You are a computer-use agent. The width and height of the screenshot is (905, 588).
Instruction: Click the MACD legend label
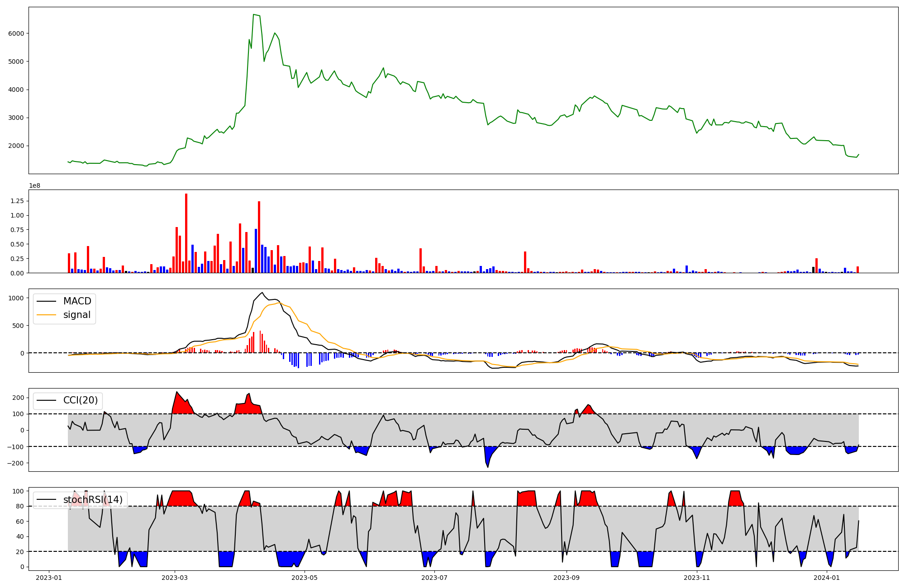77,301
